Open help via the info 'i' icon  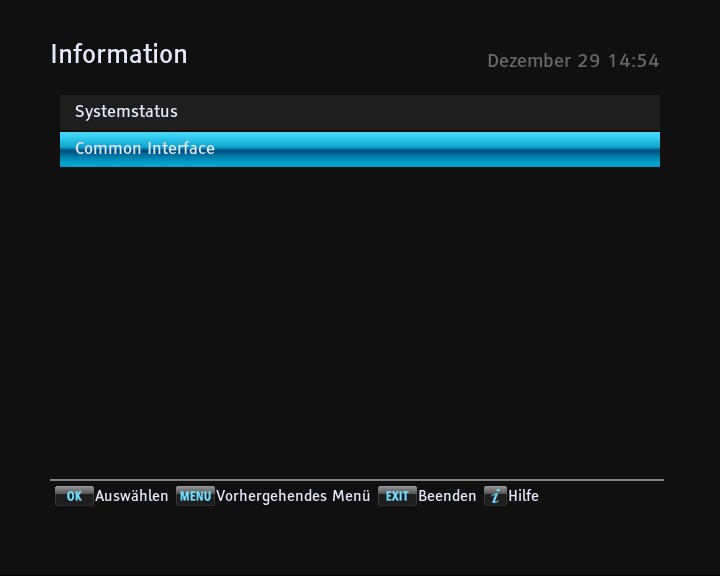(x=495, y=496)
